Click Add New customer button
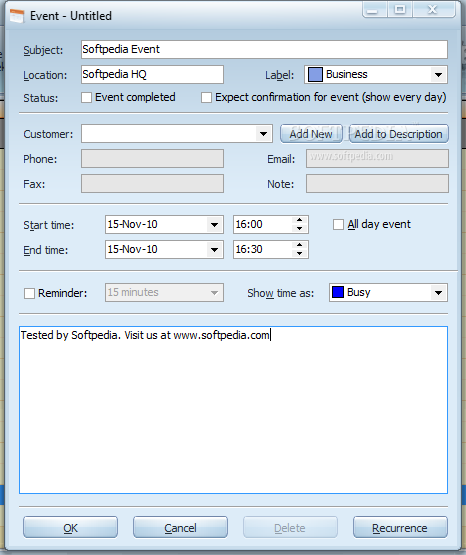This screenshot has width=466, height=555. [311, 134]
